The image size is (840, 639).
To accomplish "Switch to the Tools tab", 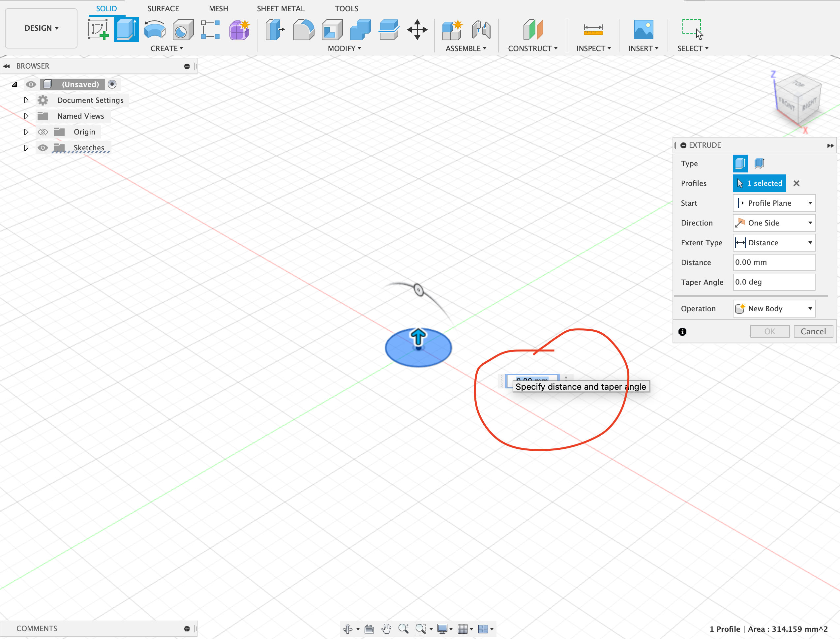I will click(346, 8).
